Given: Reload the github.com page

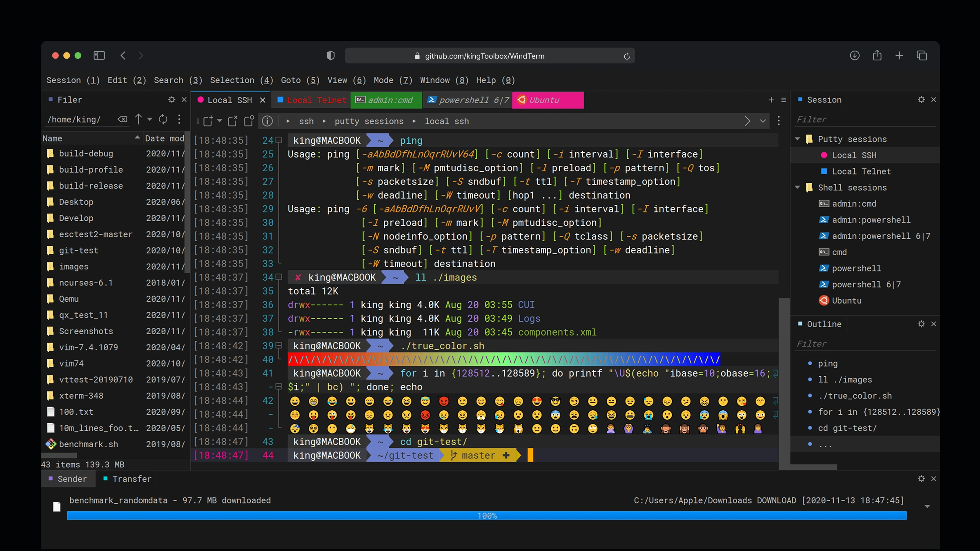Looking at the screenshot, I should (627, 56).
